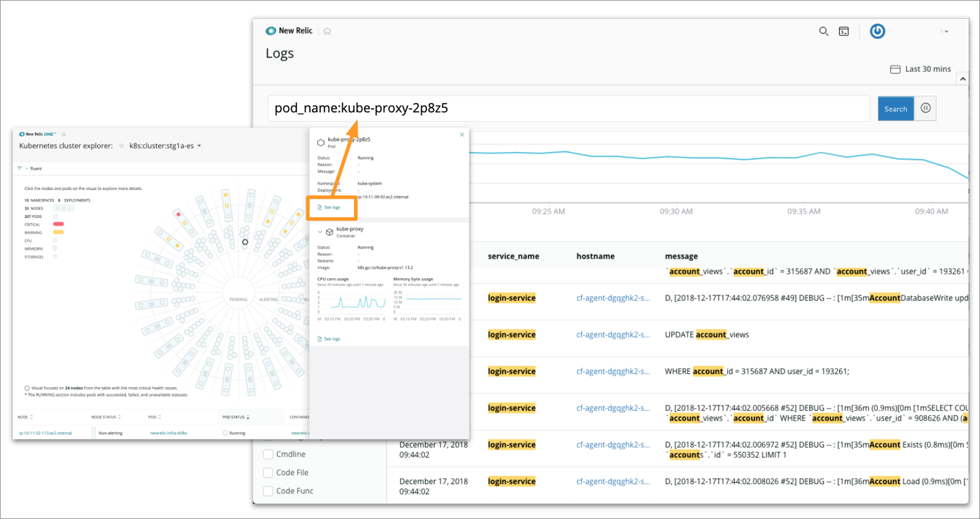Click the PODS hexagon icon in legend
Viewport: 980px width, 519px height.
[56, 217]
